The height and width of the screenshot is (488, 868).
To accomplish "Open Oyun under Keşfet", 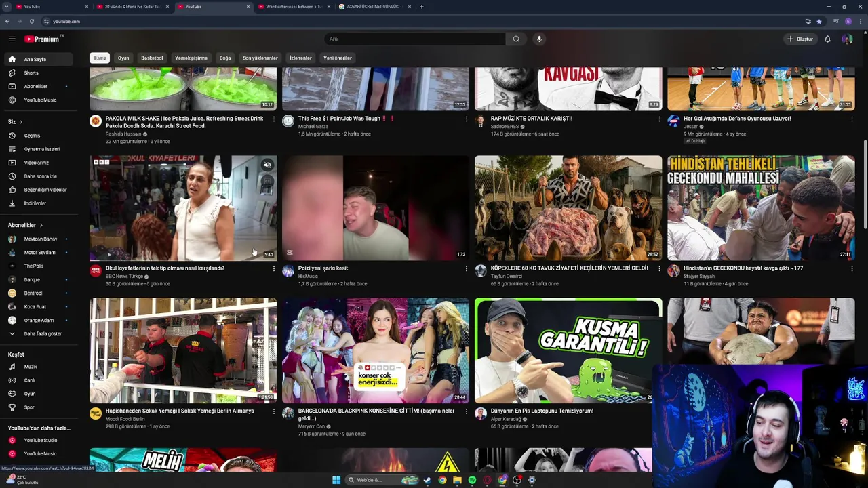I will point(38,394).
